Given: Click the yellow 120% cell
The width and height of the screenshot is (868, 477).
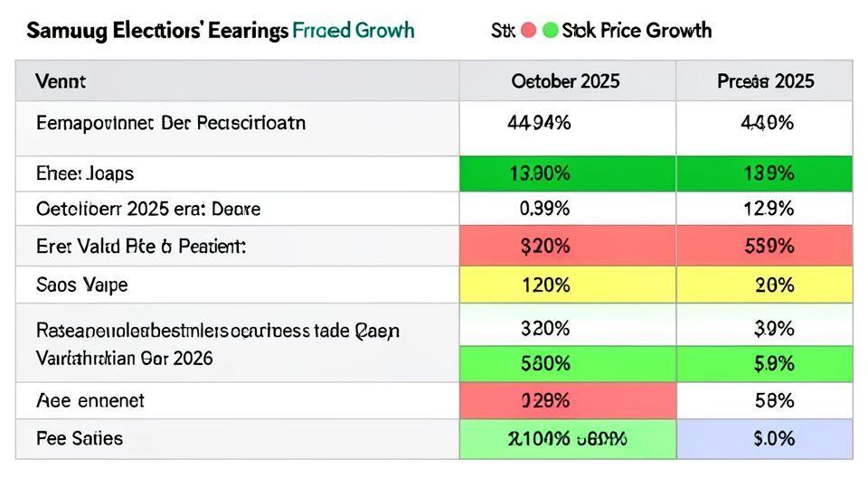Looking at the screenshot, I should [x=565, y=285].
